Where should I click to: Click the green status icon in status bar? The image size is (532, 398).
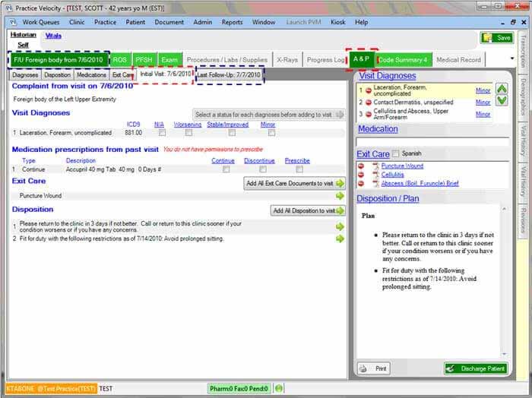[x=279, y=388]
